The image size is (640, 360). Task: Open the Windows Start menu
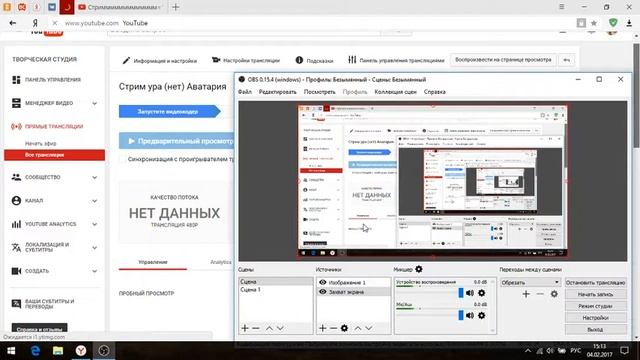click(11, 351)
